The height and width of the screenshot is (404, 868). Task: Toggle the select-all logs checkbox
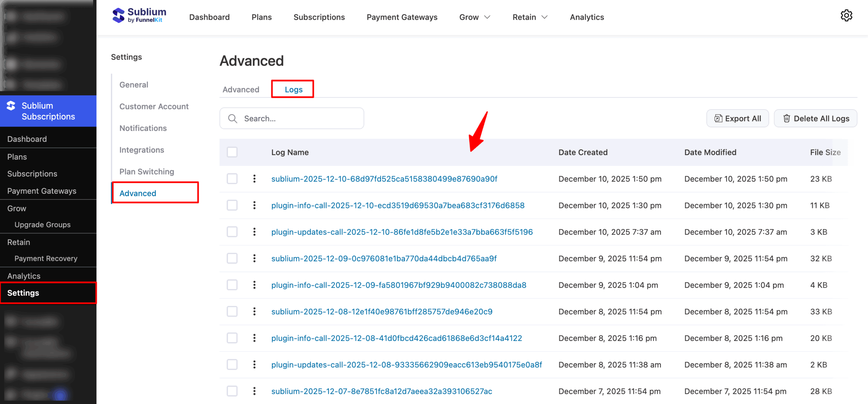pos(232,152)
